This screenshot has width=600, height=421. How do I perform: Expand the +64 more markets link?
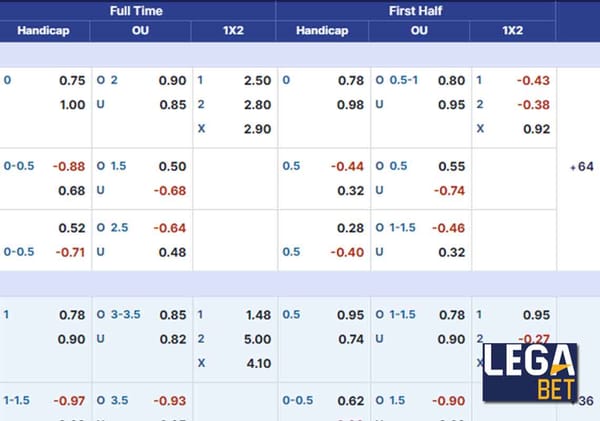[x=582, y=166]
